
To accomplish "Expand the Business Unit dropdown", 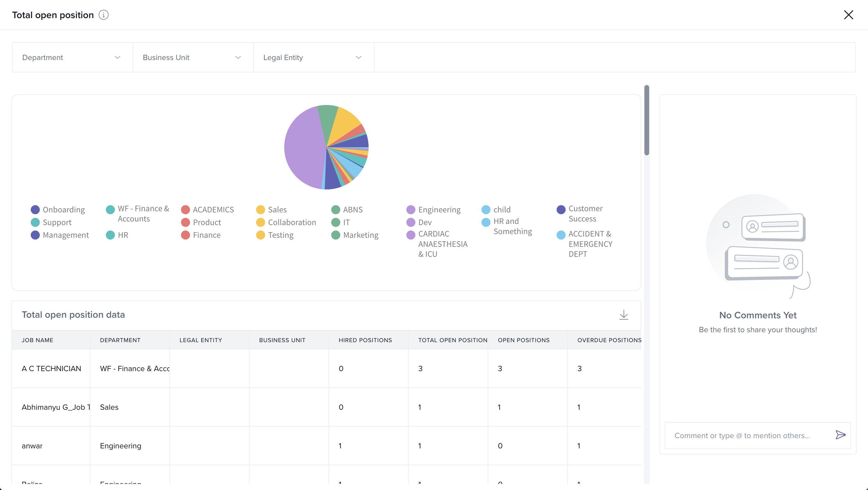I will (x=192, y=57).
